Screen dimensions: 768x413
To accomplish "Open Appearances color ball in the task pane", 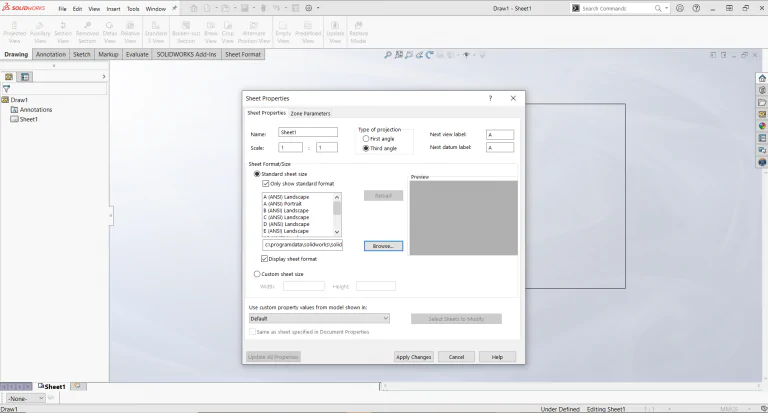I will 762,126.
